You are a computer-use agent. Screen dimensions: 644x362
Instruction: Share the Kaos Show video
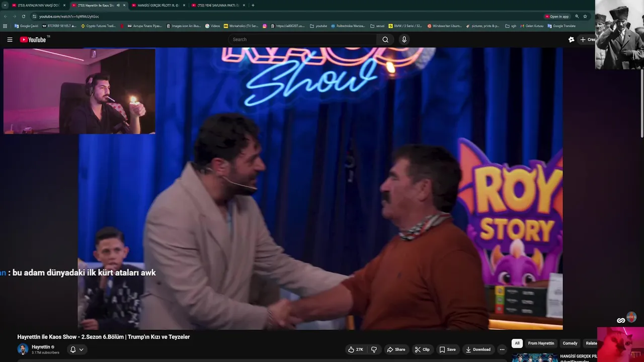(396, 349)
